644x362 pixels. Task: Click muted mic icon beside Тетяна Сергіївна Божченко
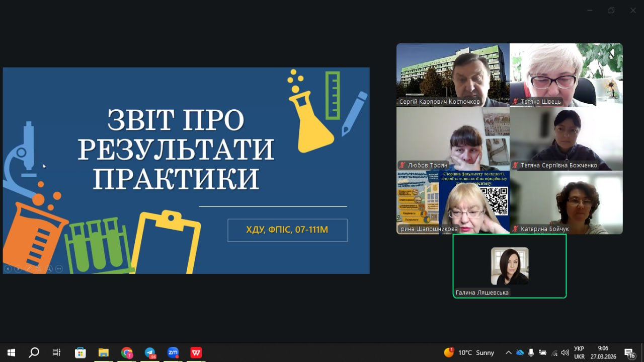pyautogui.click(x=516, y=165)
